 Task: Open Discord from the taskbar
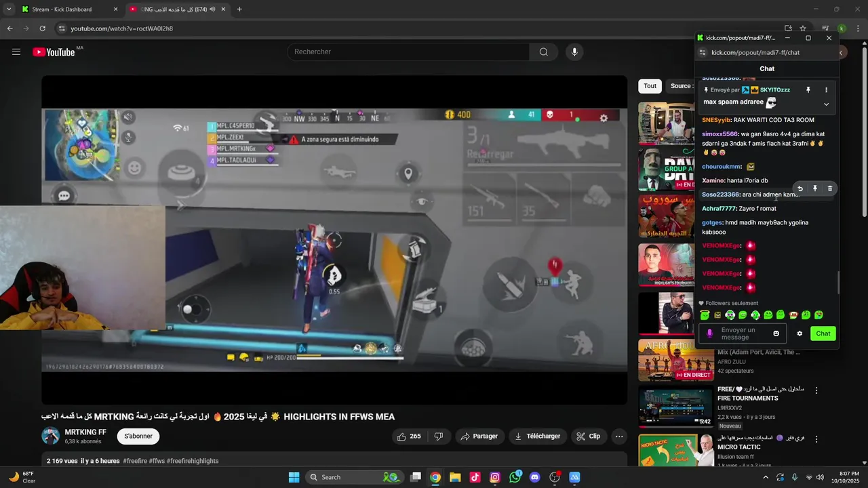534,477
